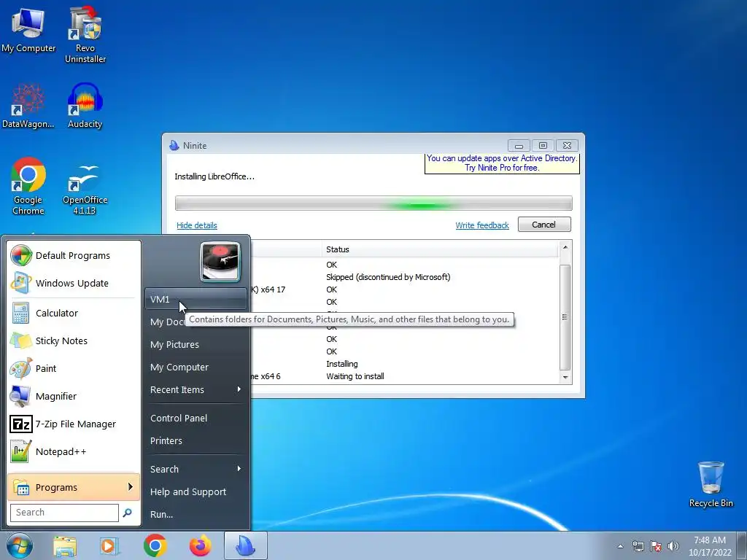Close the Ninite window
The image size is (747, 560).
click(x=567, y=145)
